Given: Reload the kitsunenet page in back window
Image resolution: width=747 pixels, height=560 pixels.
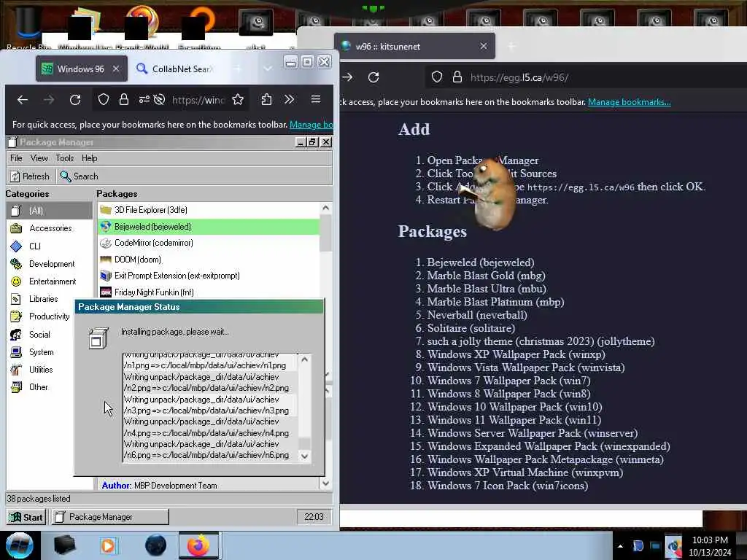Looking at the screenshot, I should pos(373,77).
